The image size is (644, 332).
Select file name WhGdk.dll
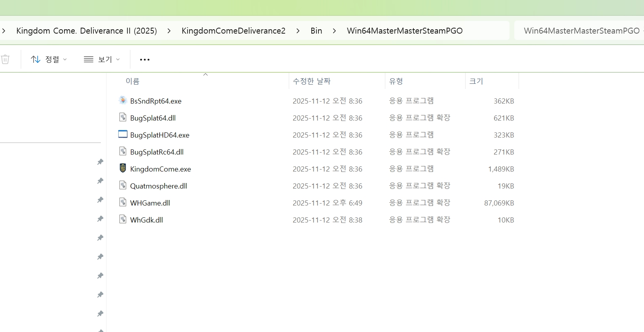(x=146, y=220)
